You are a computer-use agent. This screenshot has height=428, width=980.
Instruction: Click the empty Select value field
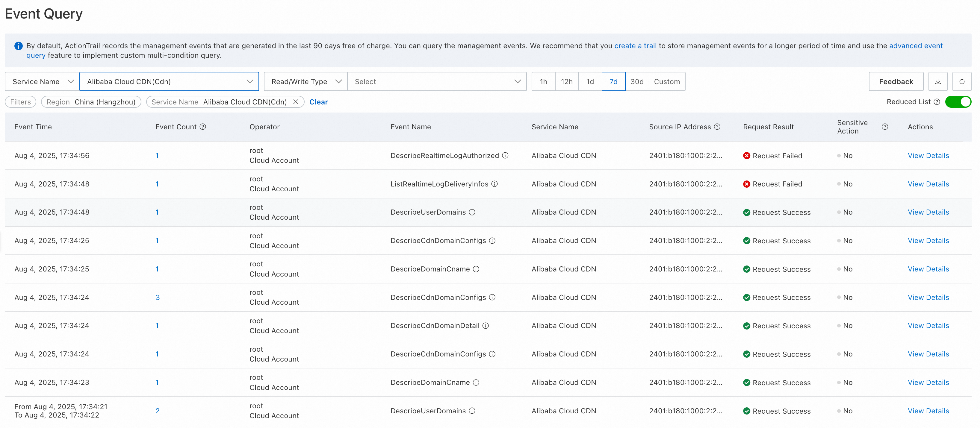436,81
